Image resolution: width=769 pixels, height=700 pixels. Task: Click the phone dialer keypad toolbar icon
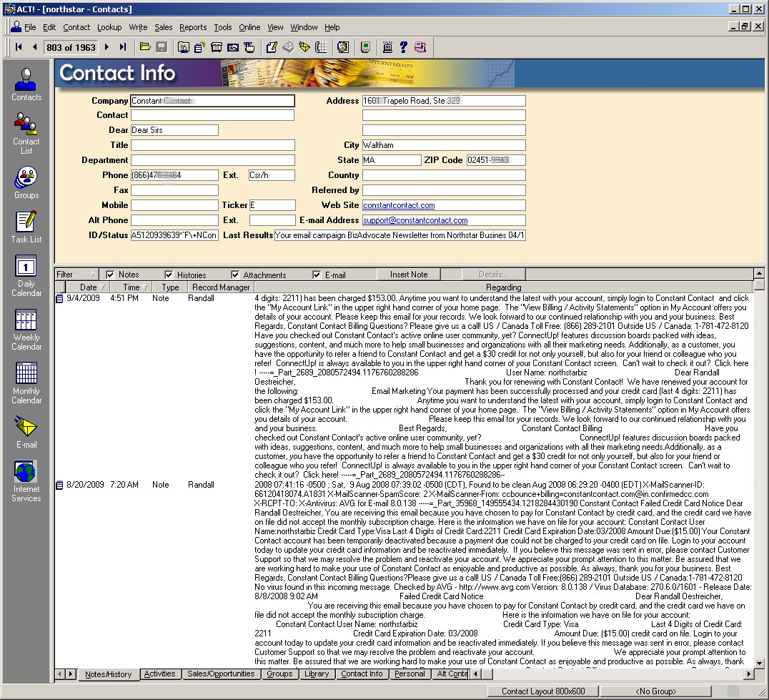(x=321, y=47)
